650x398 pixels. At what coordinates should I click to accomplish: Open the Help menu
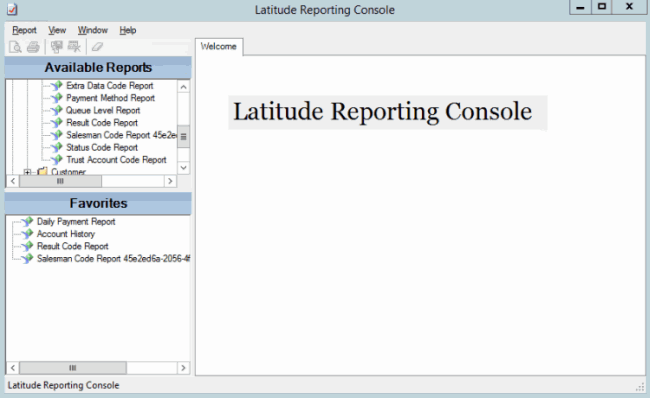tap(128, 30)
